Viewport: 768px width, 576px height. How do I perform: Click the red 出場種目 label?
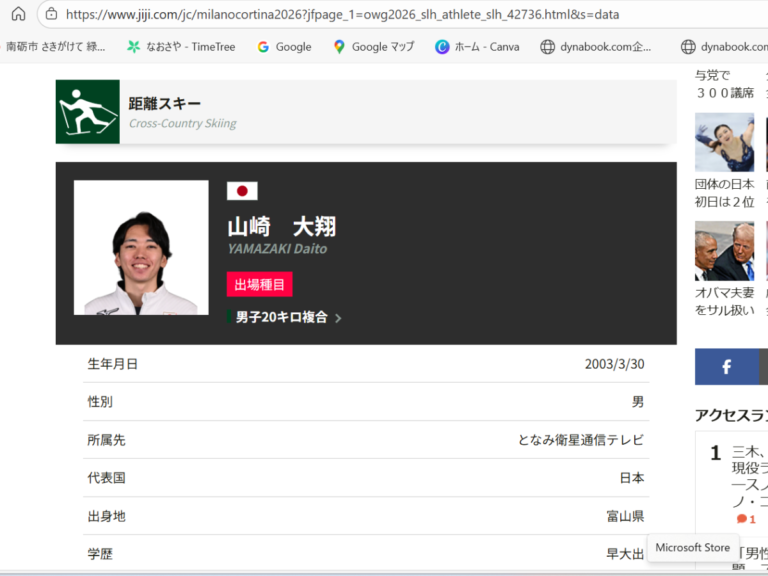tap(260, 284)
